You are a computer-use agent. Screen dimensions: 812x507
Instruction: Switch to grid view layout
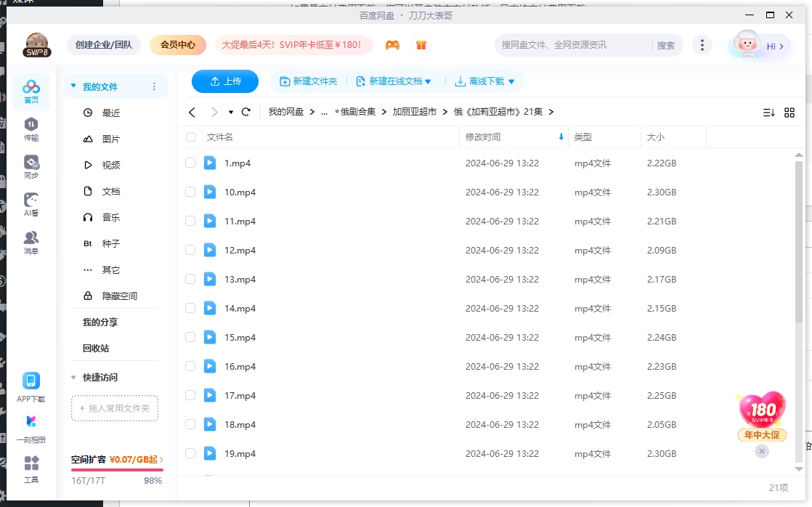789,112
